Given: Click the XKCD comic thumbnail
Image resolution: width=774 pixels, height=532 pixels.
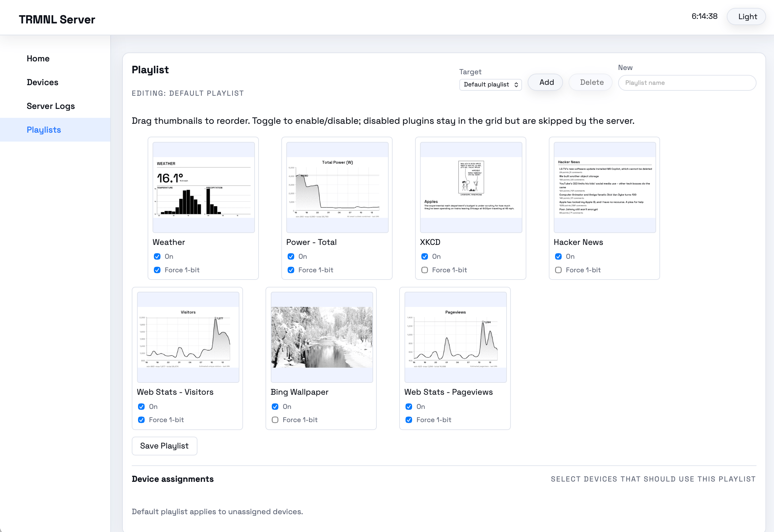Looking at the screenshot, I should coord(471,187).
